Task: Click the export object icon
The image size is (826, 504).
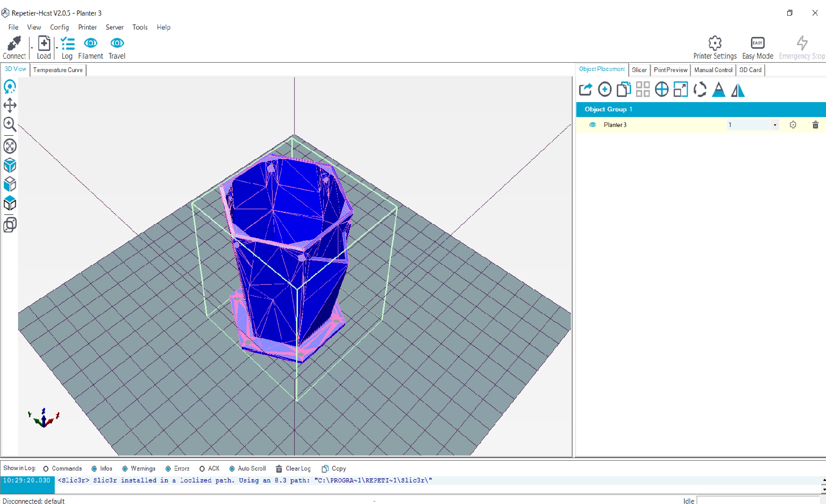Action: tap(586, 89)
